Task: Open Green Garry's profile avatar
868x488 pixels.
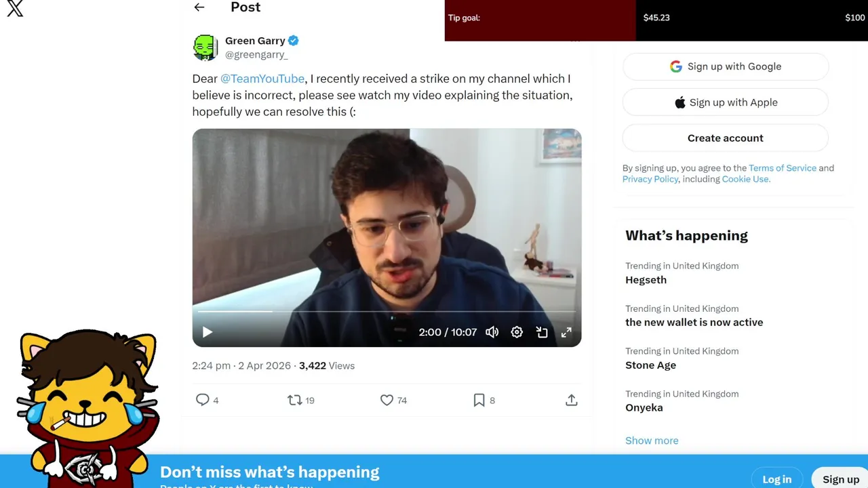Action: [205, 47]
